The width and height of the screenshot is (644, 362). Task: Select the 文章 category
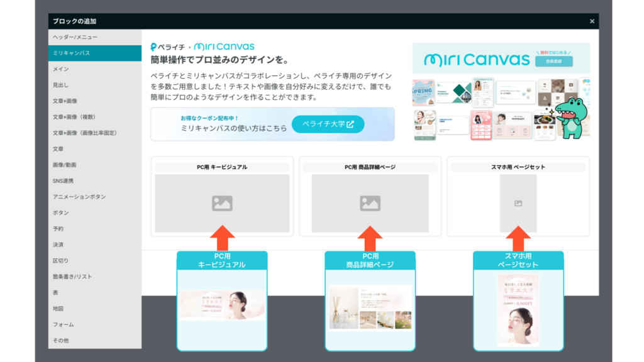[x=95, y=149]
